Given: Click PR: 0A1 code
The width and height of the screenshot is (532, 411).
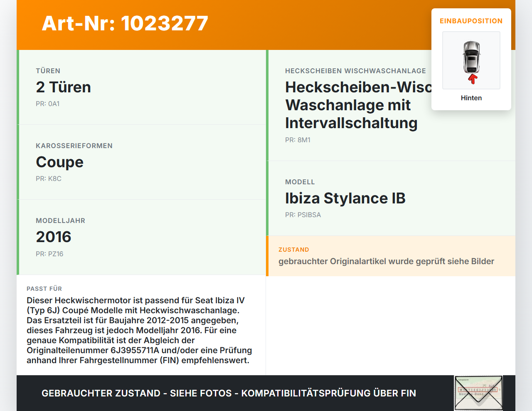Looking at the screenshot, I should 48,104.
